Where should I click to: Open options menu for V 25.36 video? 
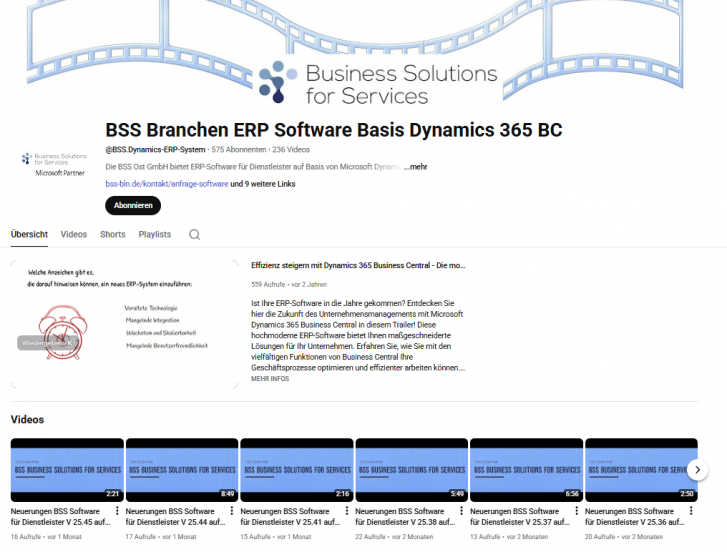691,511
